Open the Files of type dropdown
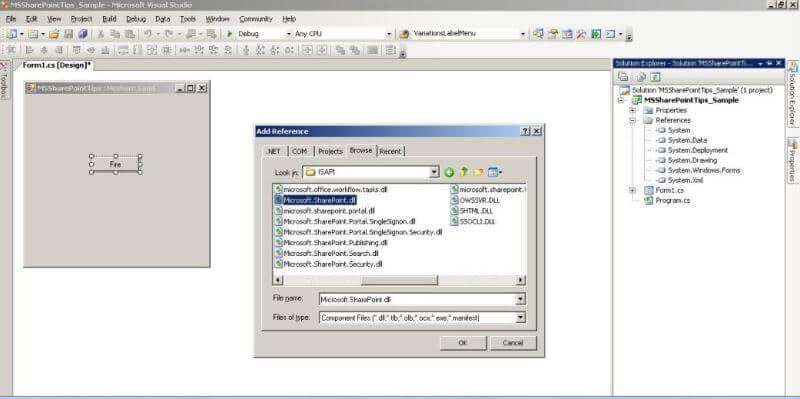The image size is (800, 399). pos(520,317)
